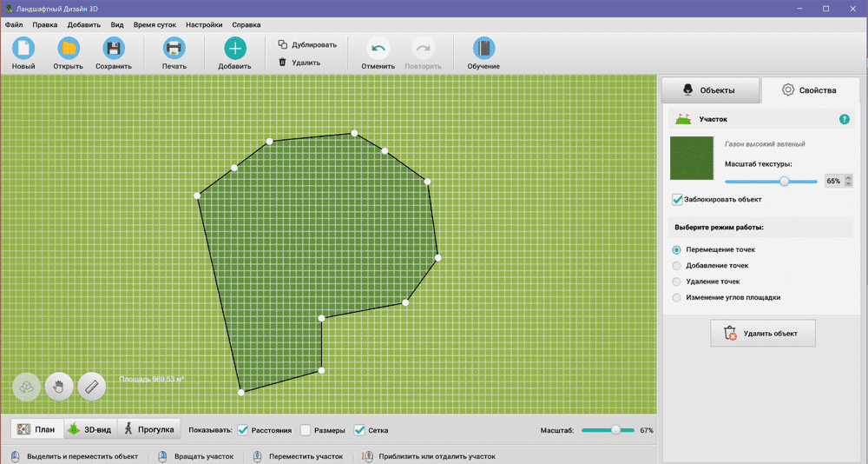The height and width of the screenshot is (464, 868).
Task: Click the Новый (New) project icon
Action: coord(23,49)
